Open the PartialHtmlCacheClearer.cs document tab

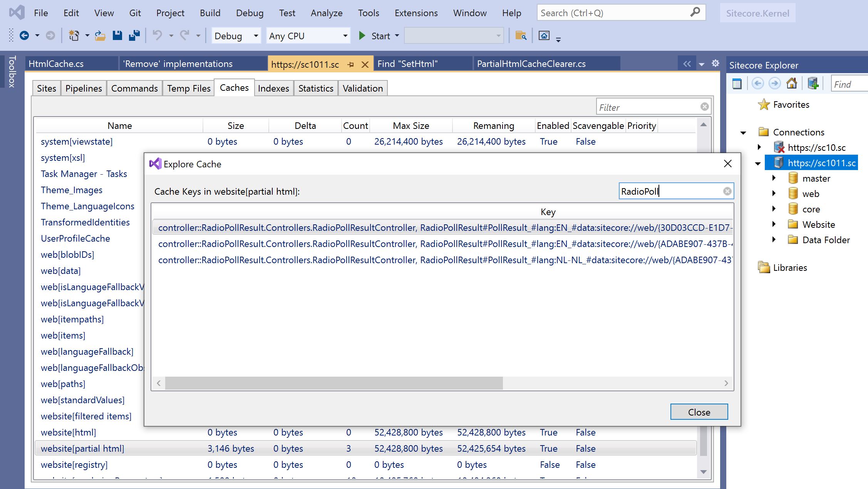point(547,63)
